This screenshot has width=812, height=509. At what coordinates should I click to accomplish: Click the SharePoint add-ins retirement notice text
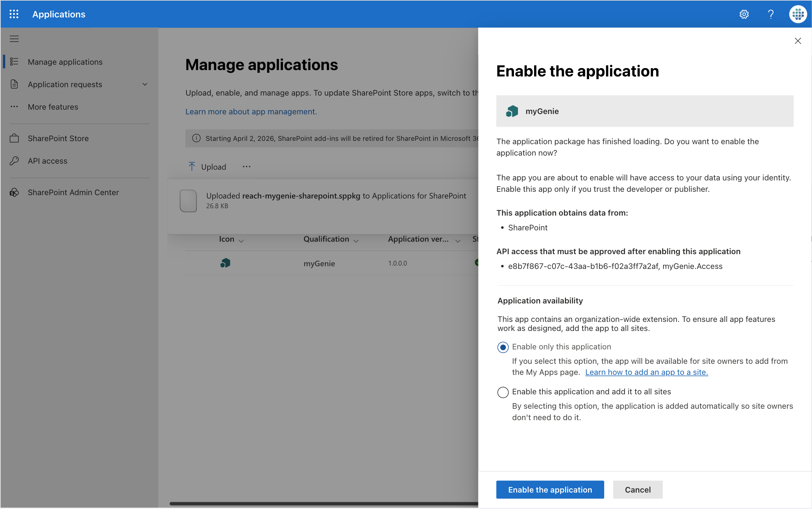[342, 138]
